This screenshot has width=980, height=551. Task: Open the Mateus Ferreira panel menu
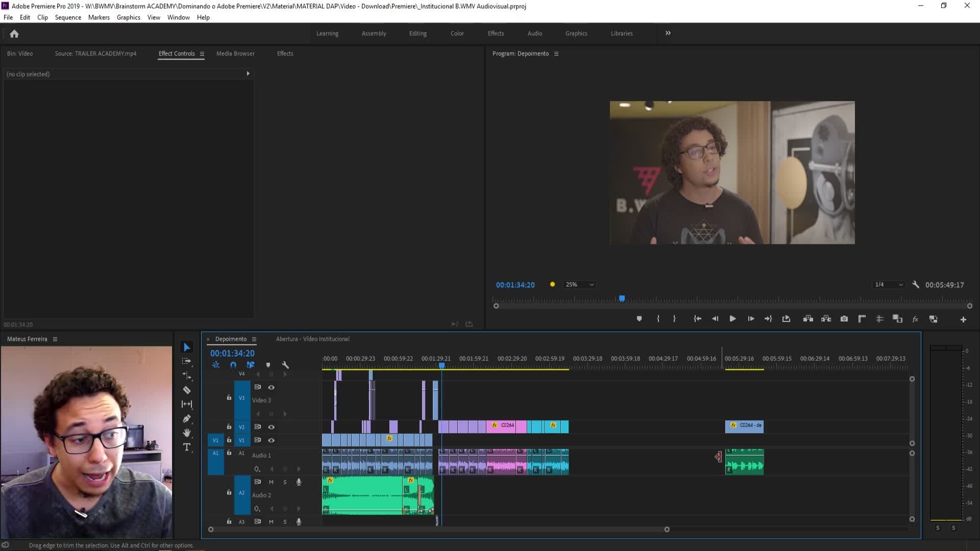pos(55,339)
